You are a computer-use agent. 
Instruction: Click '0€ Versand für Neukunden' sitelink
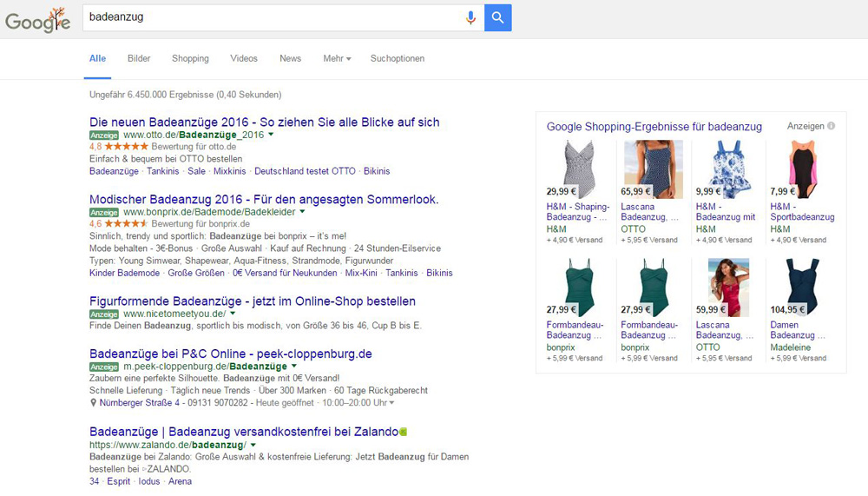(x=285, y=274)
